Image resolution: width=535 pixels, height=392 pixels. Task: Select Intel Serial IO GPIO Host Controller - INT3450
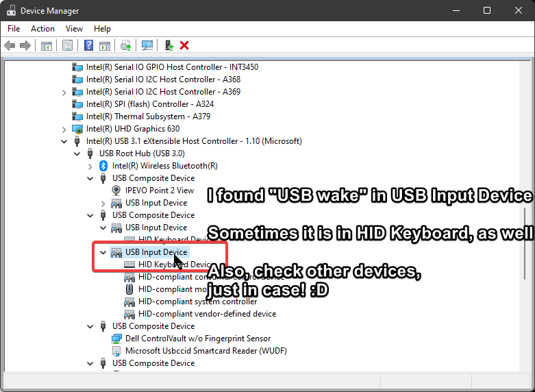click(x=172, y=67)
